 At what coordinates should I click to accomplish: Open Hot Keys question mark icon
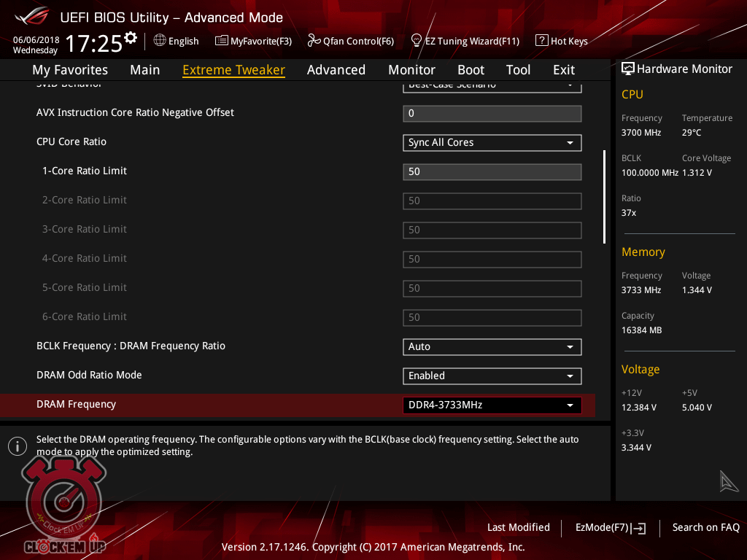[541, 41]
